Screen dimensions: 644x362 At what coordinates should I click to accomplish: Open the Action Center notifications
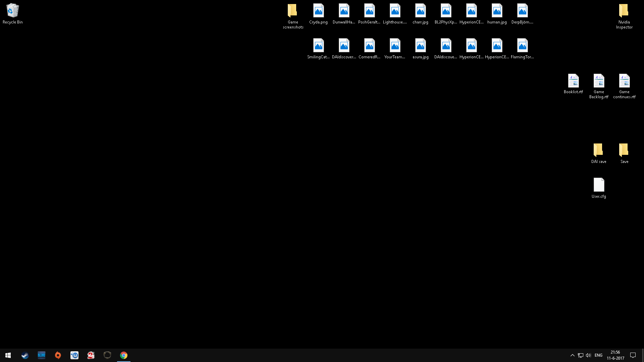click(x=633, y=355)
